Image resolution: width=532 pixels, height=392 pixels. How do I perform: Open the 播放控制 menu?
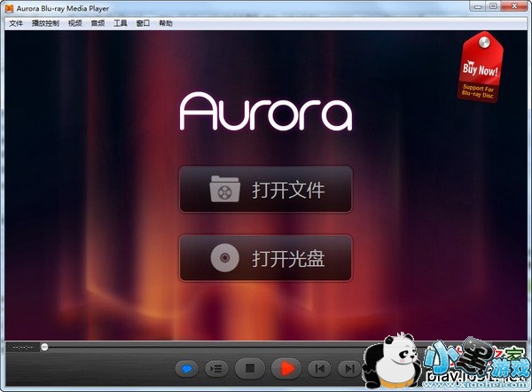pos(45,23)
